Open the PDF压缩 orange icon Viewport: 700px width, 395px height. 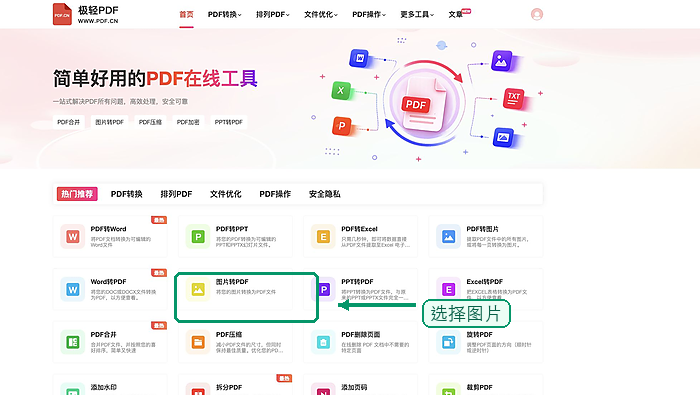198,342
